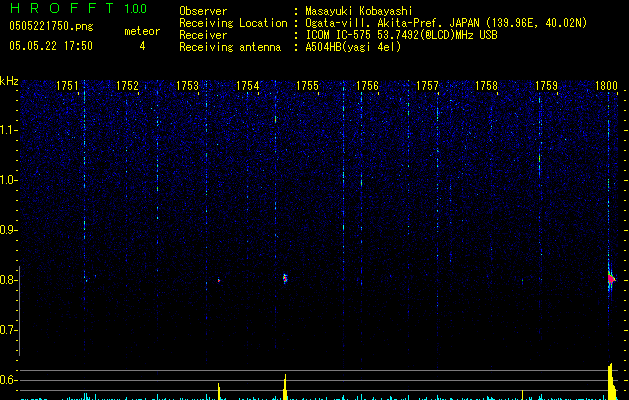Screen dimensions: 629x400
Task: Click the 'meteor' label
Action: click(142, 31)
